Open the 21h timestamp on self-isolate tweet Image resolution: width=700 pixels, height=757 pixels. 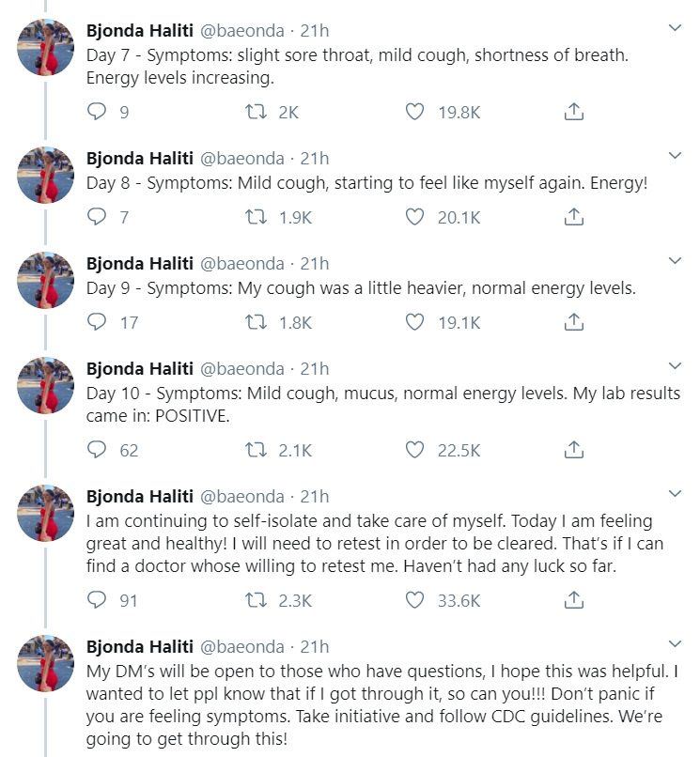315,496
